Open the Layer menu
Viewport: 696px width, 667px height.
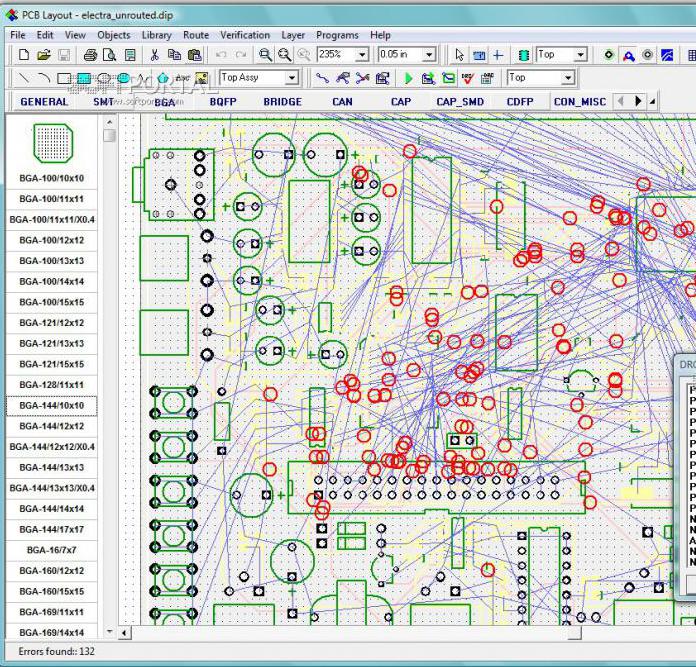[293, 35]
